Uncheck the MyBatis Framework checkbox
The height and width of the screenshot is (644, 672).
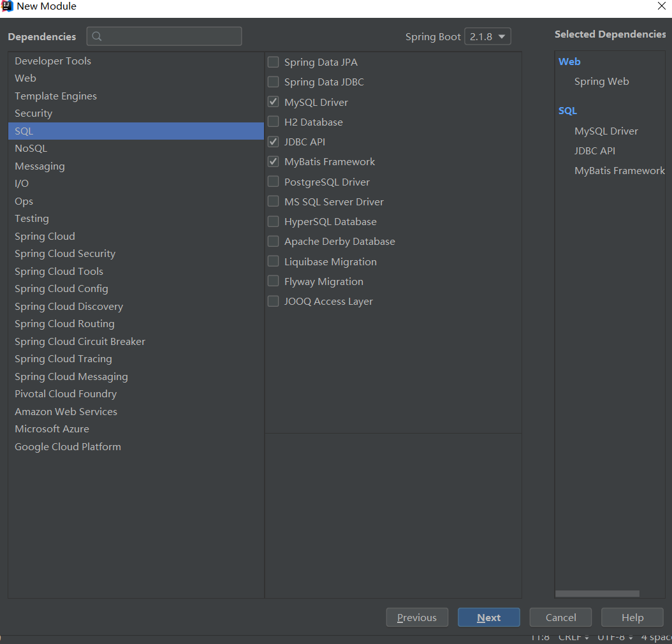pos(273,161)
